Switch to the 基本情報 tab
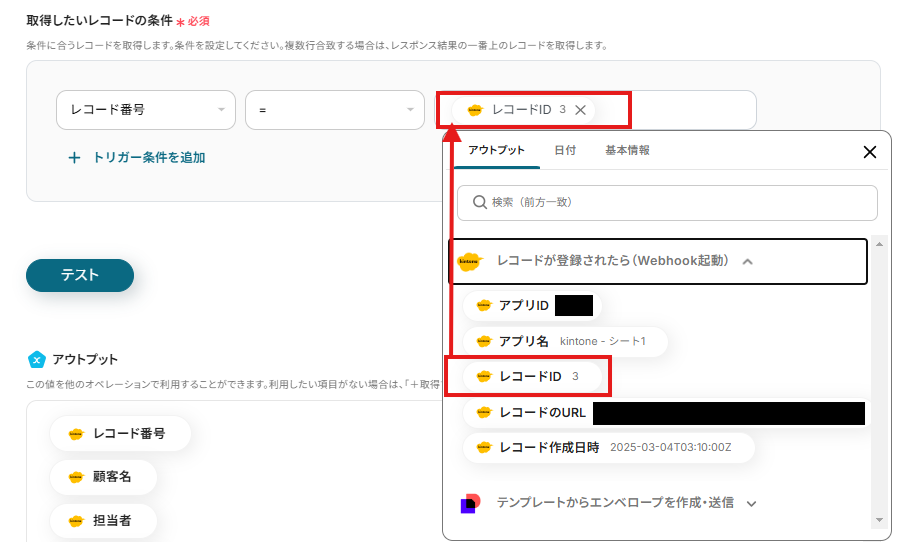Viewport: 910px width, 542px height. point(627,150)
